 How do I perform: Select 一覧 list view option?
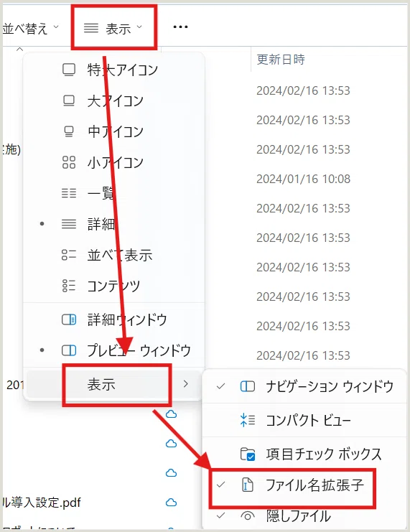pos(114,193)
